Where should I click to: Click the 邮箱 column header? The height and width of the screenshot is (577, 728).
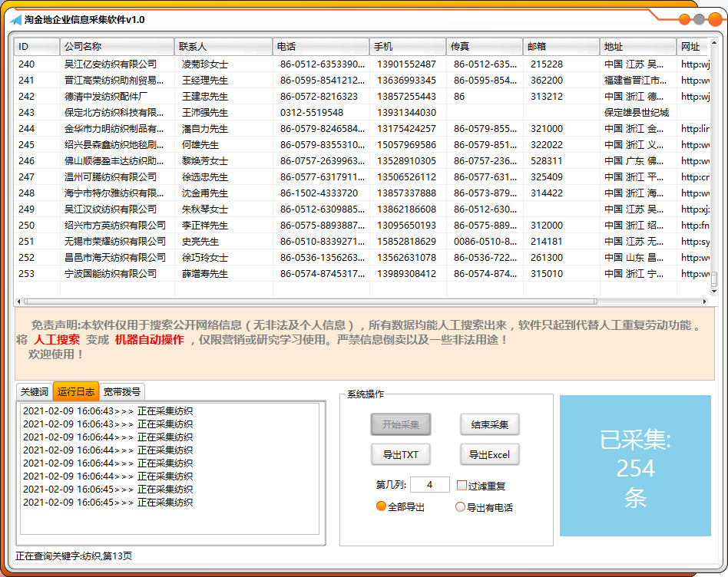[x=561, y=46]
